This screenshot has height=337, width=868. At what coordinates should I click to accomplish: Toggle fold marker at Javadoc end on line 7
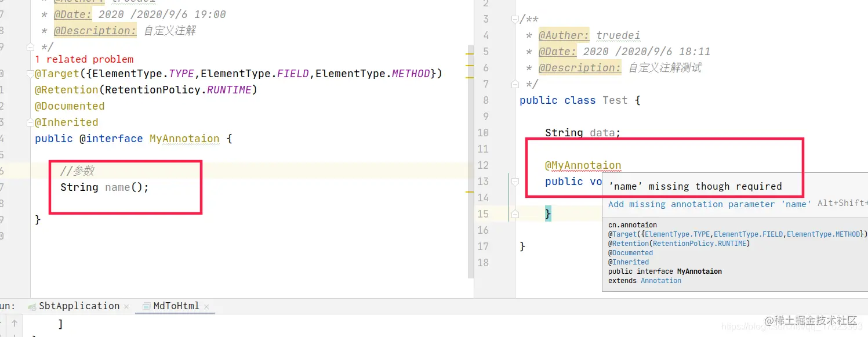514,84
